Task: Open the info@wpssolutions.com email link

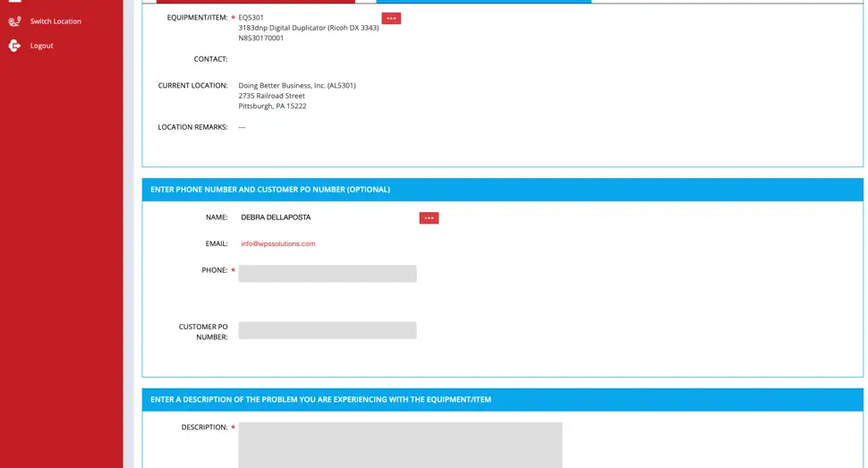Action: coord(277,243)
